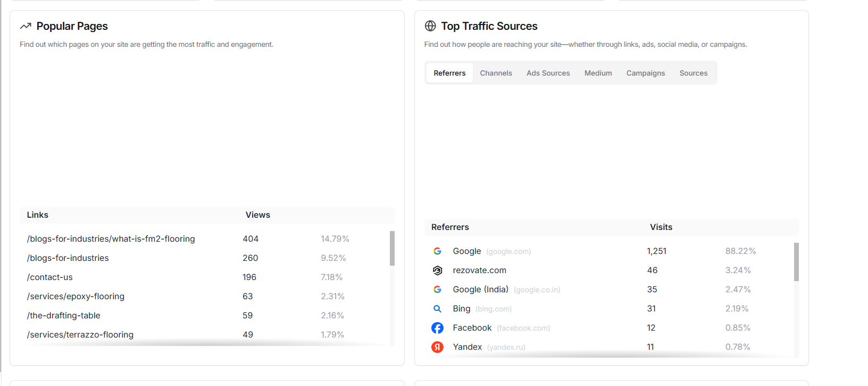Click the Top Traffic Sources globe icon
Screen dimensions: 868x386
click(x=430, y=26)
